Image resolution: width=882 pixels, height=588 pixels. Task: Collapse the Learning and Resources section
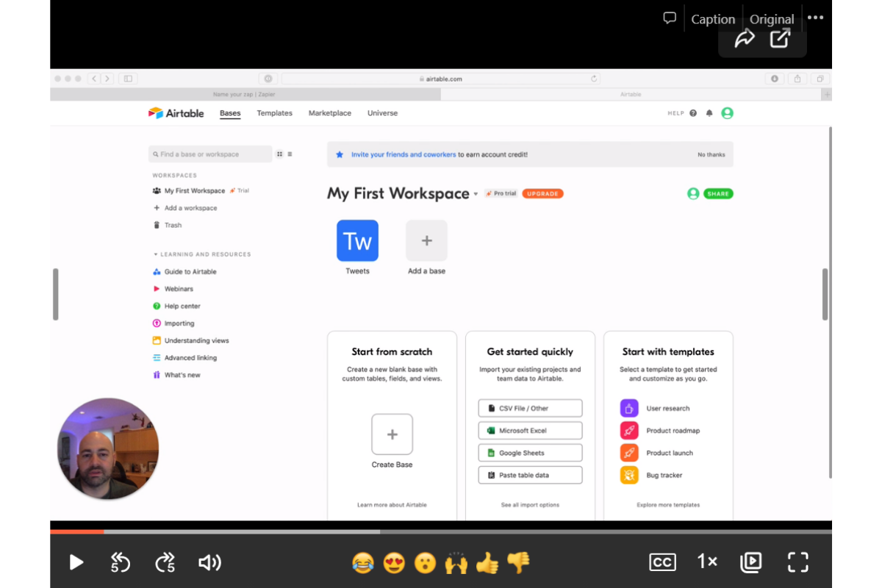coord(202,254)
